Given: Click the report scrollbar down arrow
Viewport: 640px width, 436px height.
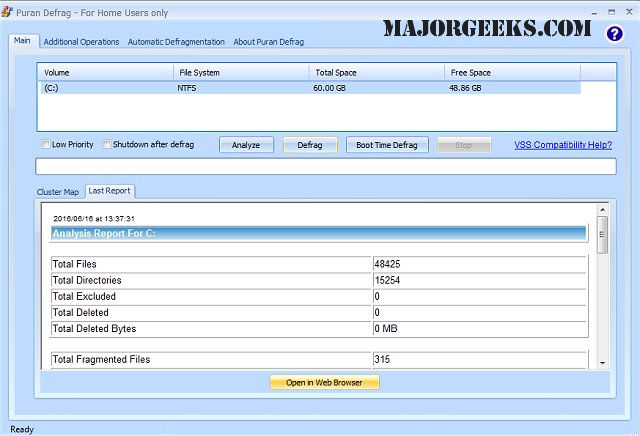Looking at the screenshot, I should click(x=602, y=363).
